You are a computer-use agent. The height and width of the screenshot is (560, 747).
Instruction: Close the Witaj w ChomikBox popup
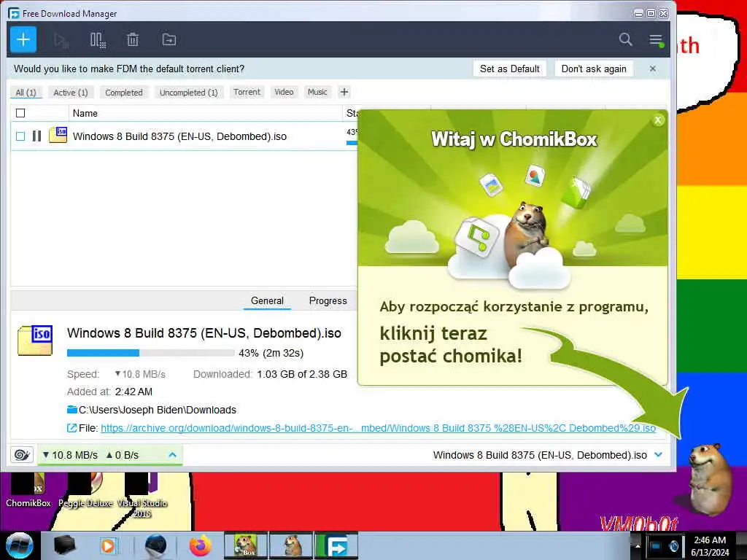point(658,120)
